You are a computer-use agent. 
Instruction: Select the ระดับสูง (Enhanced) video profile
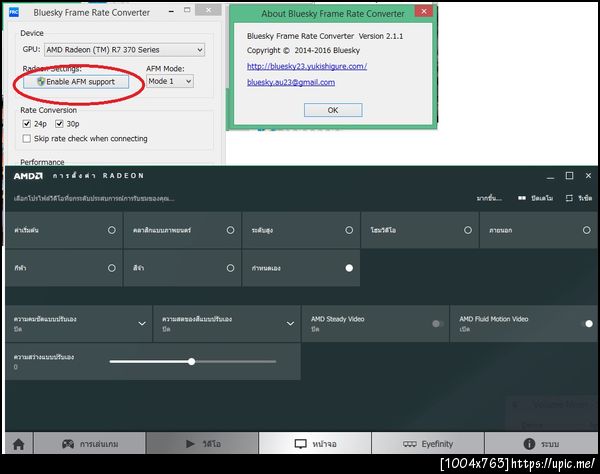[x=349, y=230]
